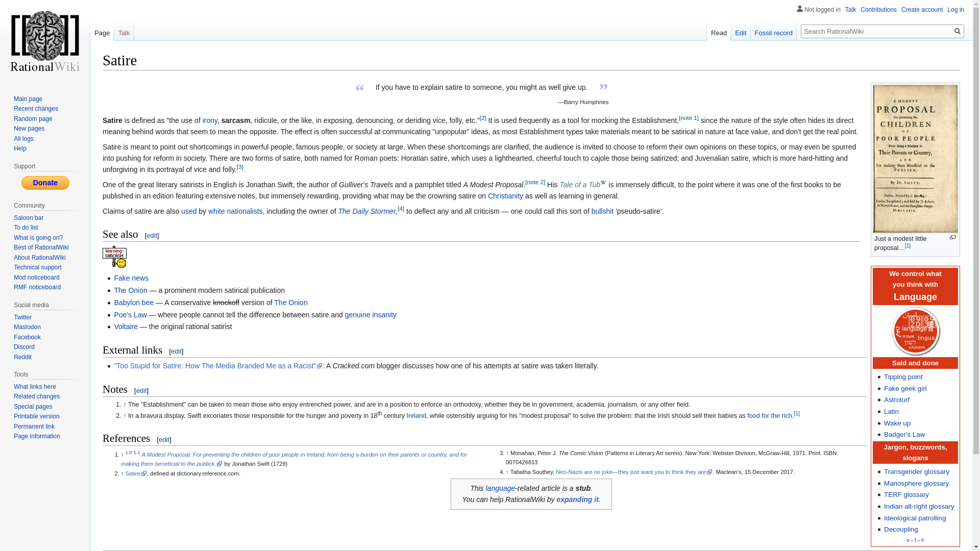Open Best of RationalWiki
This screenshot has width=980, height=551.
(x=41, y=247)
